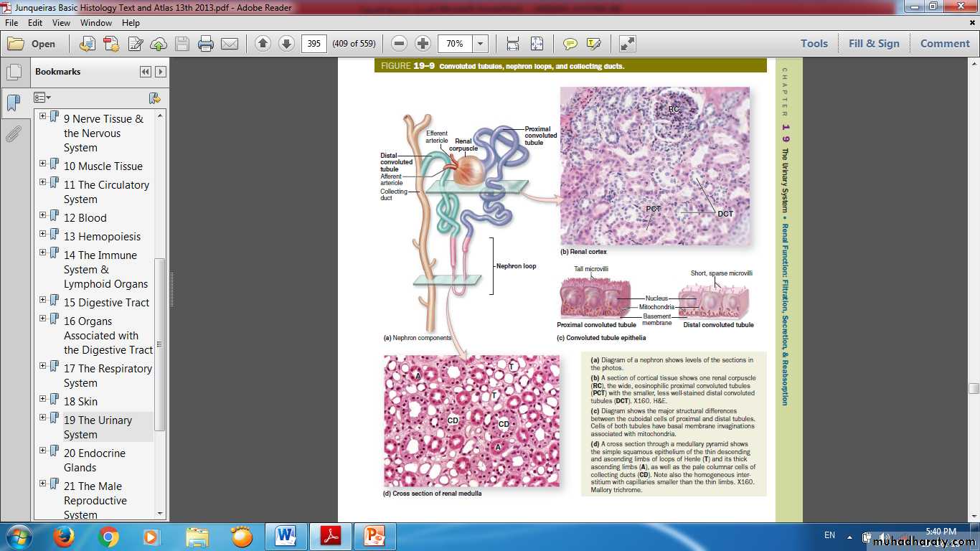Zoom in with the plus button
The width and height of the screenshot is (980, 551).
click(x=423, y=44)
